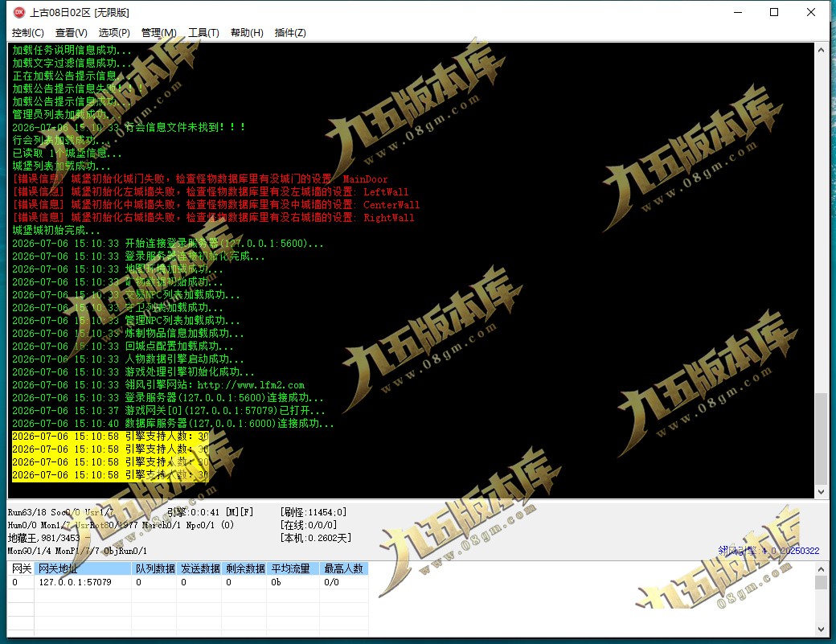This screenshot has width=836, height=644.
Task: Open the 控制(C) menu
Action: pos(27,32)
